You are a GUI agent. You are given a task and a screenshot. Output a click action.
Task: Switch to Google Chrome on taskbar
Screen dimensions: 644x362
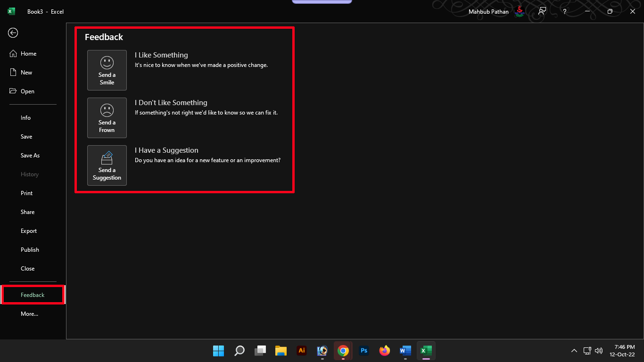coord(343,351)
